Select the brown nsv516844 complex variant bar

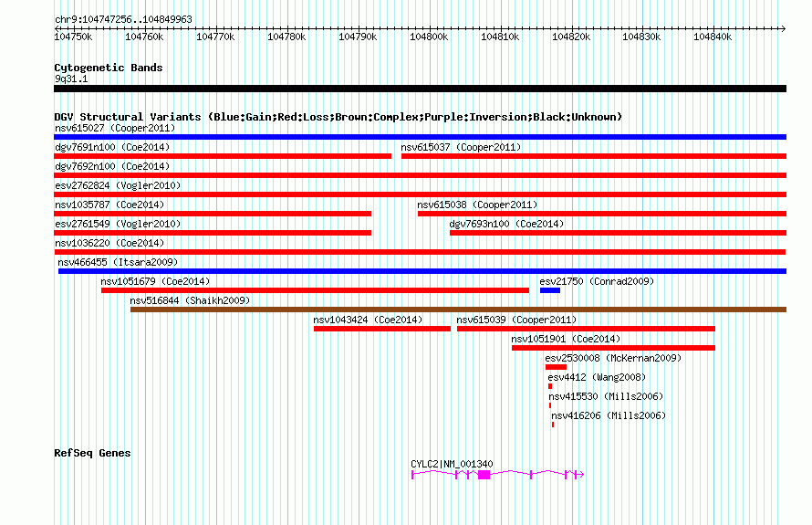[458, 310]
